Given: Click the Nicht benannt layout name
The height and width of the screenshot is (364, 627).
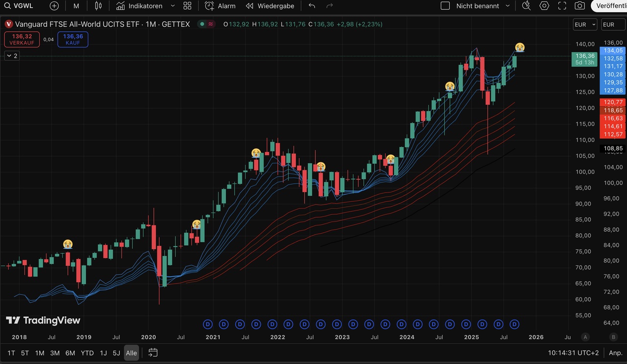Looking at the screenshot, I should [x=478, y=6].
